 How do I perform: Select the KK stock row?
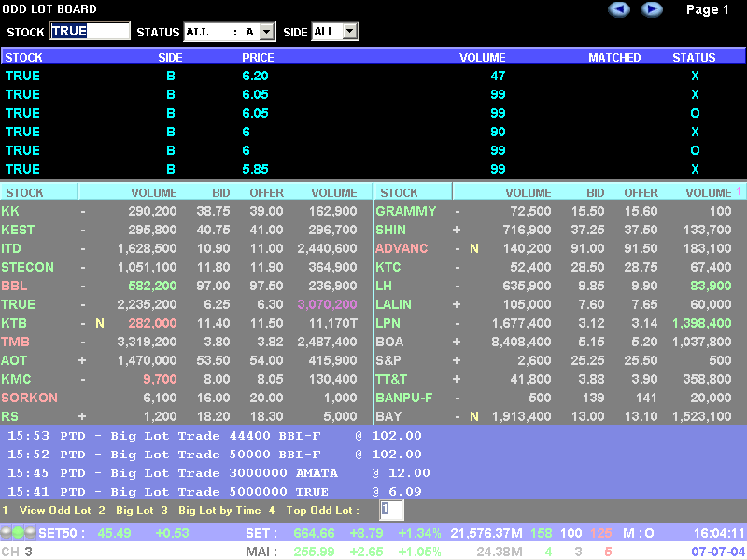click(186, 211)
